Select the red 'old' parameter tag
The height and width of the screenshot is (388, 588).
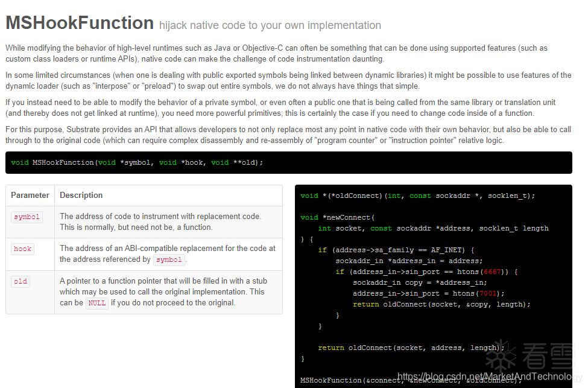(21, 281)
